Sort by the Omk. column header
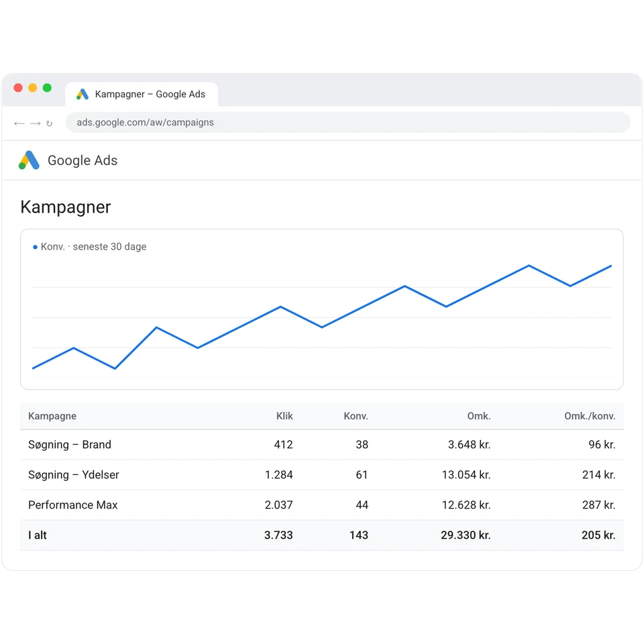The height and width of the screenshot is (644, 644). tap(479, 416)
